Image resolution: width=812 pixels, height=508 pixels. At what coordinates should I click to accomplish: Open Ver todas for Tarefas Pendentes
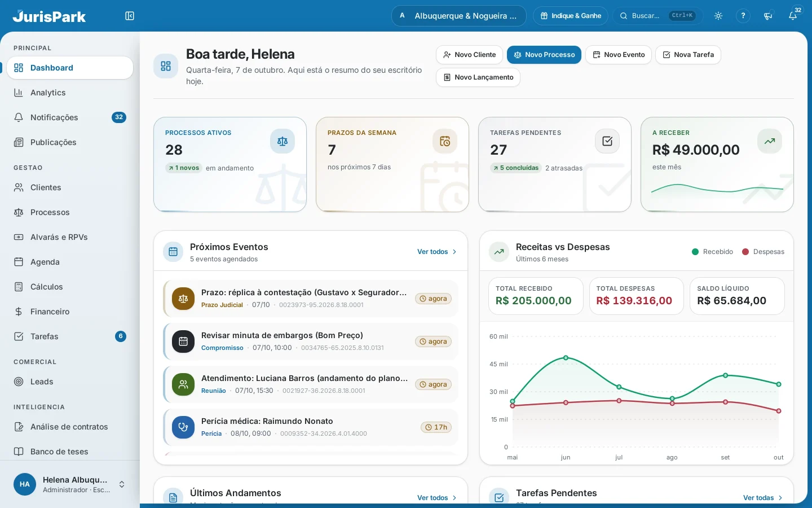[x=763, y=498]
